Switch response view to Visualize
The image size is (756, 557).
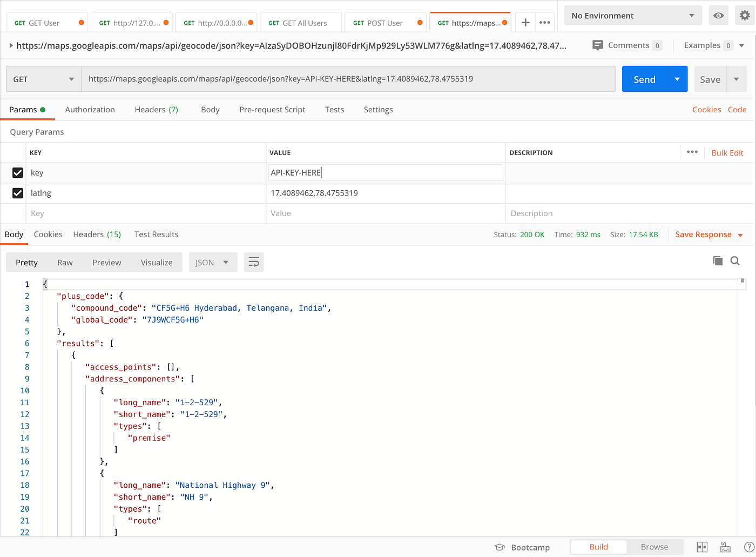coord(157,263)
